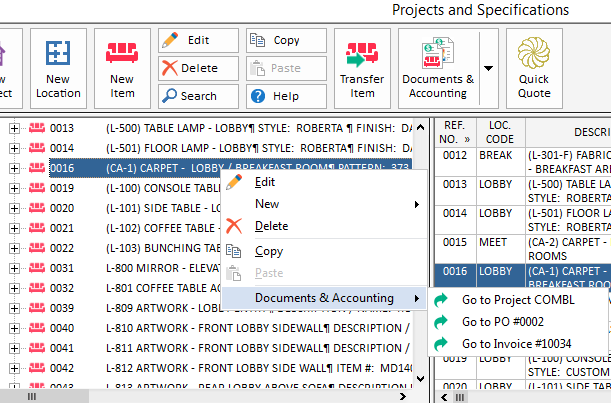Expand tree item 0019 Console Table
The height and width of the screenshot is (403, 611).
15,188
